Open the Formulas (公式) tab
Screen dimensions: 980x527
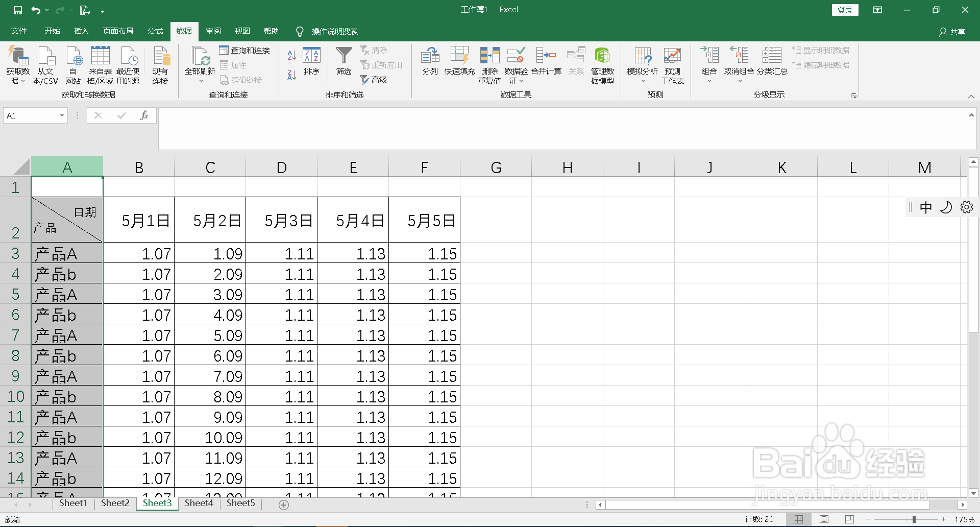click(155, 31)
